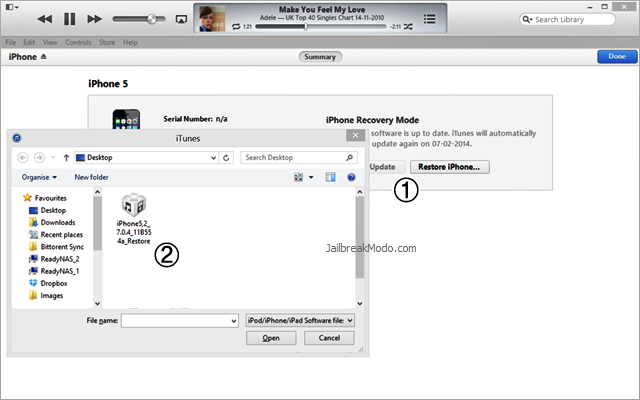The width and height of the screenshot is (640, 400).
Task: Toggle the repeat icon
Action: tap(236, 27)
